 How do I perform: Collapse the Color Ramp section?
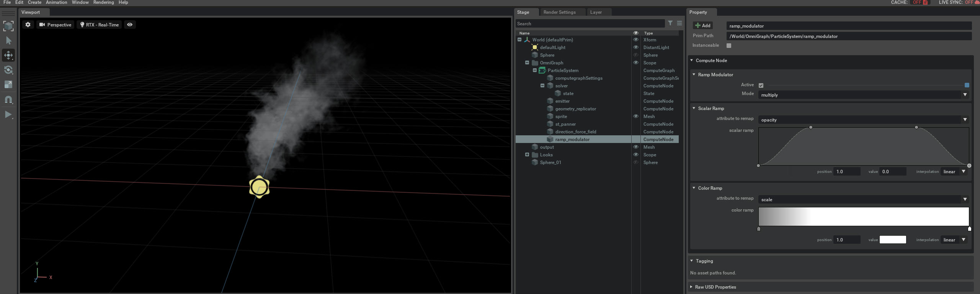point(694,188)
